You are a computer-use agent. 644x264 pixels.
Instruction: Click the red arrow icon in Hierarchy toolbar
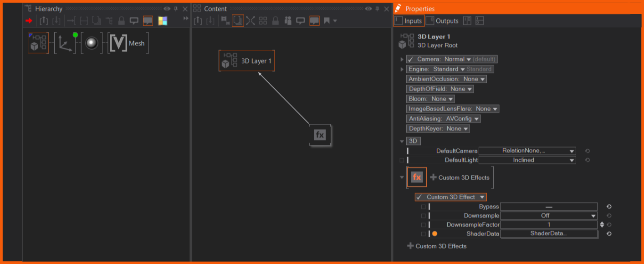[x=29, y=21]
